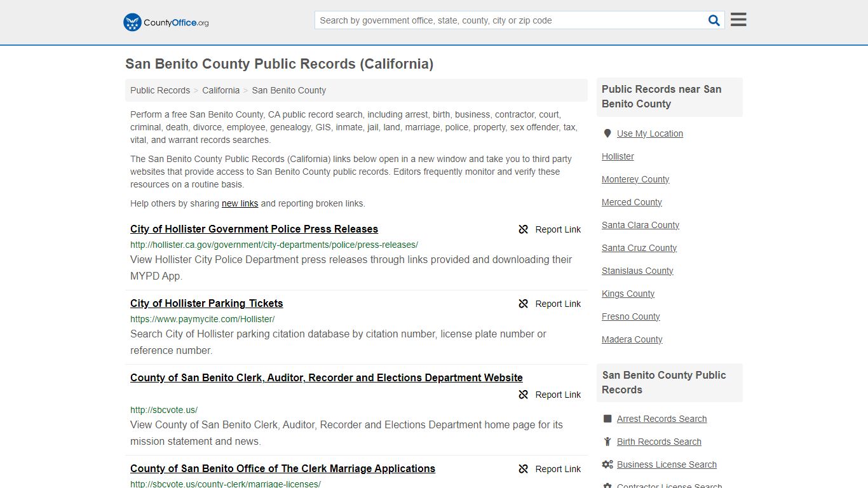Open Madera County public records
Viewport: 868px width, 488px height.
click(x=632, y=339)
